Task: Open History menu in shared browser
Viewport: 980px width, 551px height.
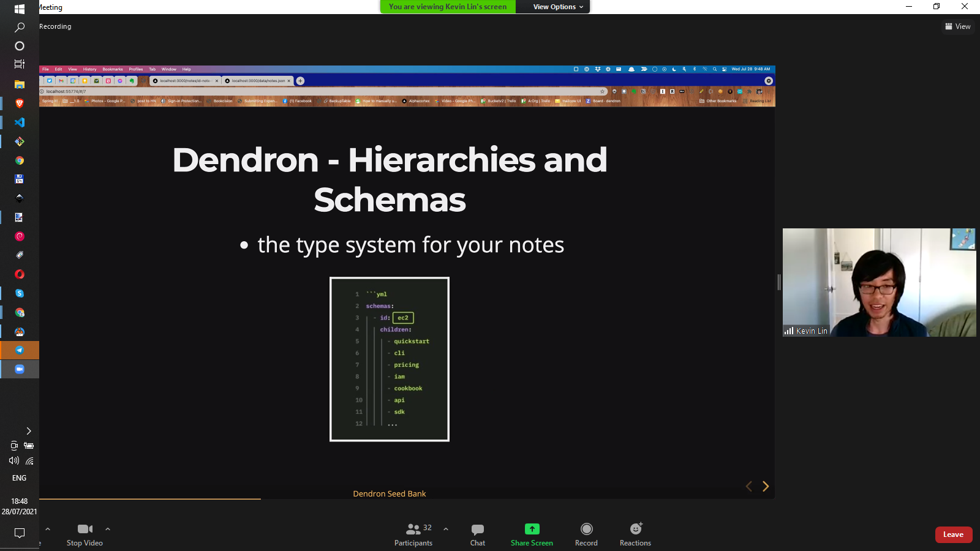Action: (89, 69)
